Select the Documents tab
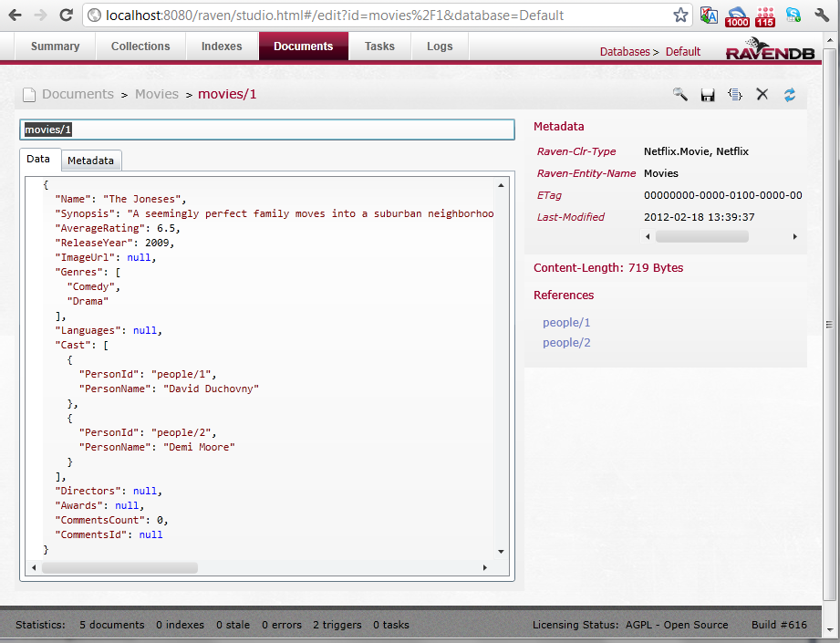840x643 pixels. [x=303, y=47]
